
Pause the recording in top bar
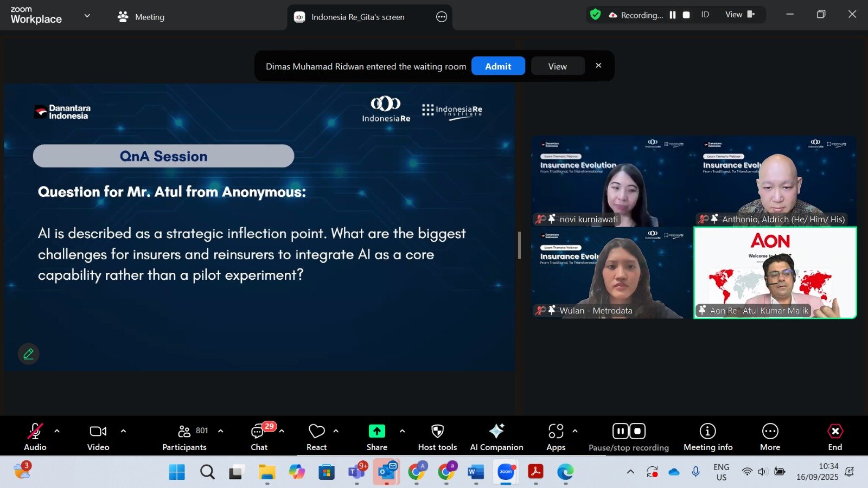tap(673, 15)
